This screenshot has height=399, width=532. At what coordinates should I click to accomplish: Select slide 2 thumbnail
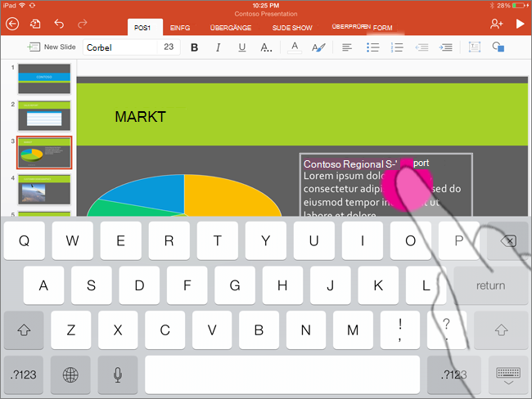(44, 115)
